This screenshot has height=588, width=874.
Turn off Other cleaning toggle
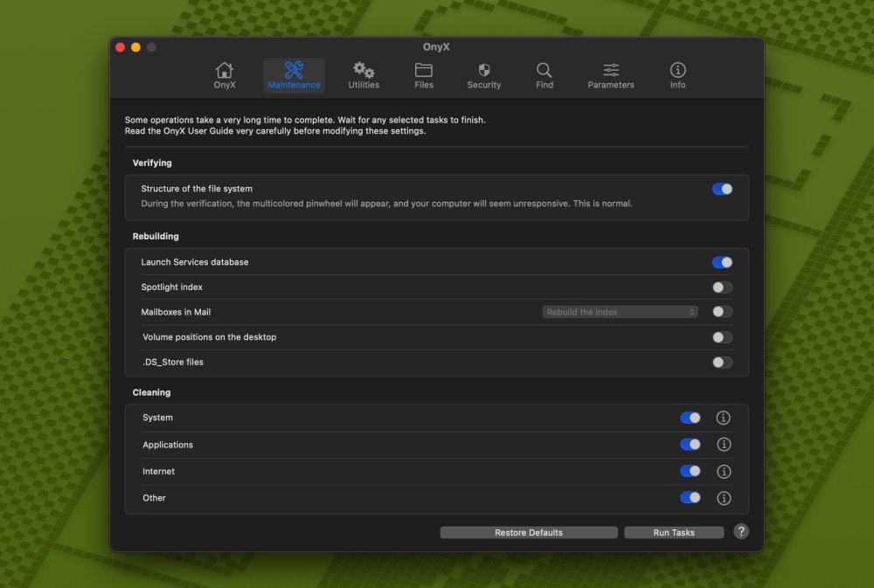690,497
